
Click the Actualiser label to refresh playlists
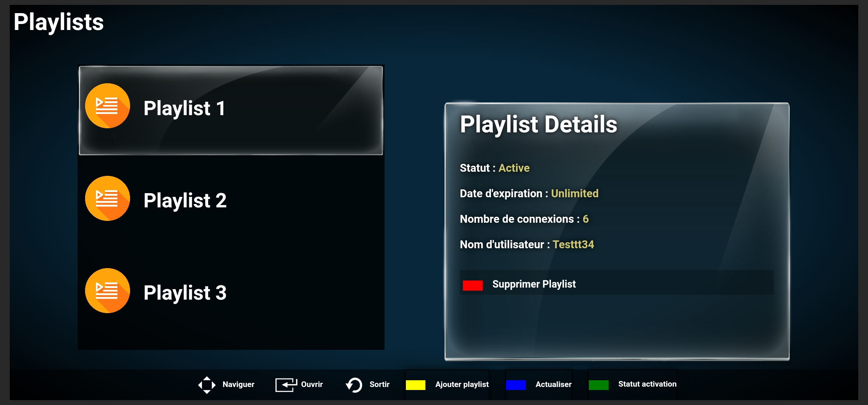coord(553,384)
